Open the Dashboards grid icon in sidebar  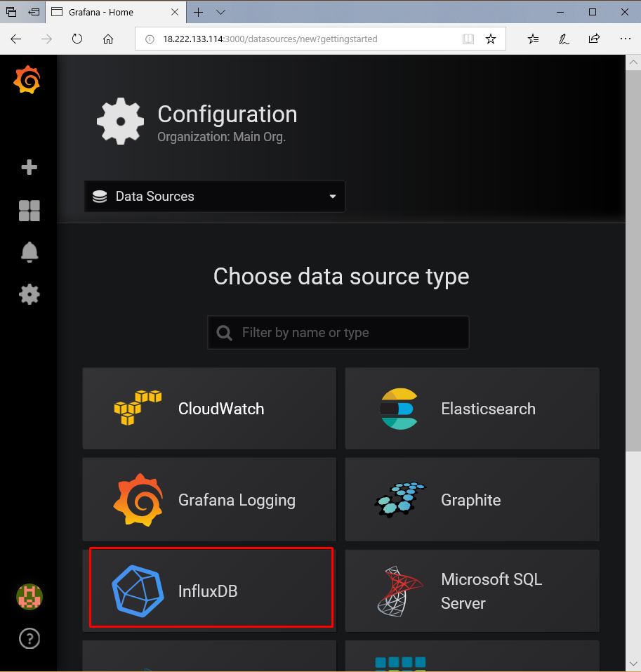coord(29,211)
